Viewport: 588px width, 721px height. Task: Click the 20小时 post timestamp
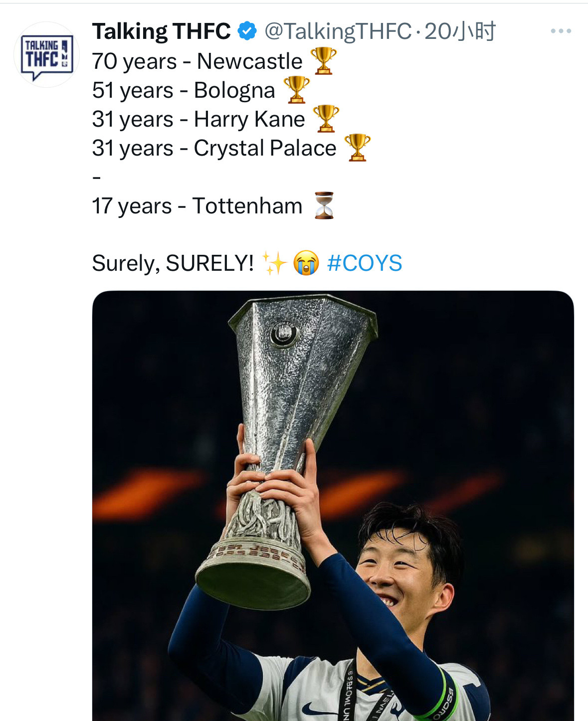[460, 31]
